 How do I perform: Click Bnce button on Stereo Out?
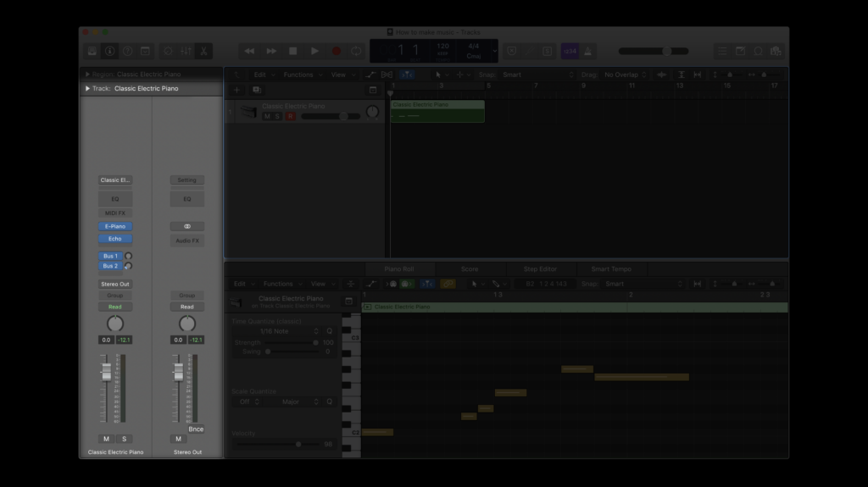tap(196, 429)
